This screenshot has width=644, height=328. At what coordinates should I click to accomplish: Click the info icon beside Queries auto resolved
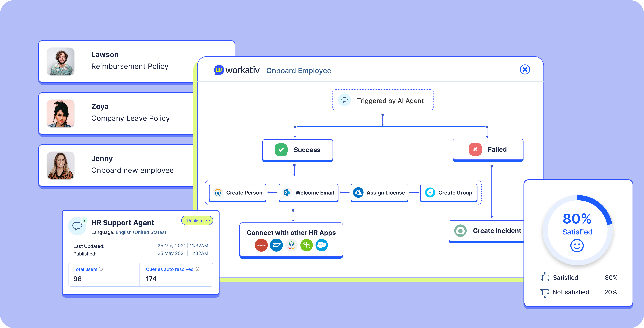tap(197, 269)
